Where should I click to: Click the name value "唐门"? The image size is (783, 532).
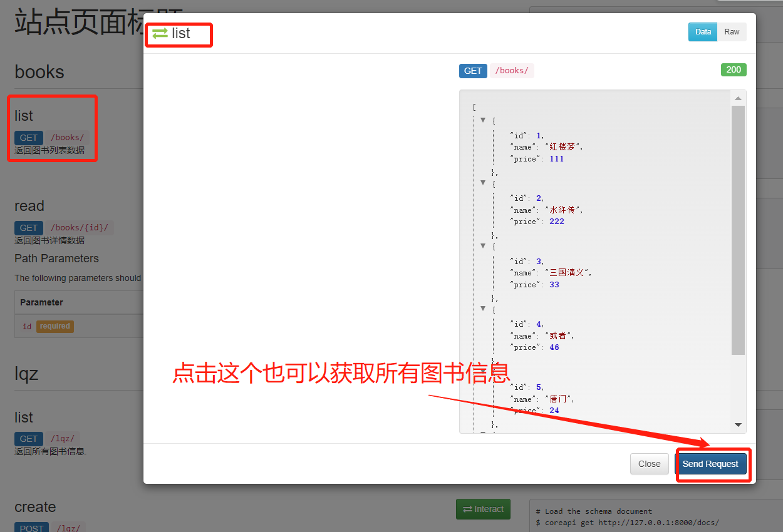[x=559, y=399]
